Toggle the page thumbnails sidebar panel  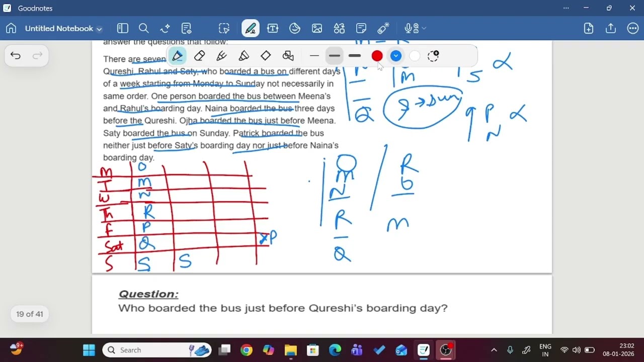tap(122, 29)
